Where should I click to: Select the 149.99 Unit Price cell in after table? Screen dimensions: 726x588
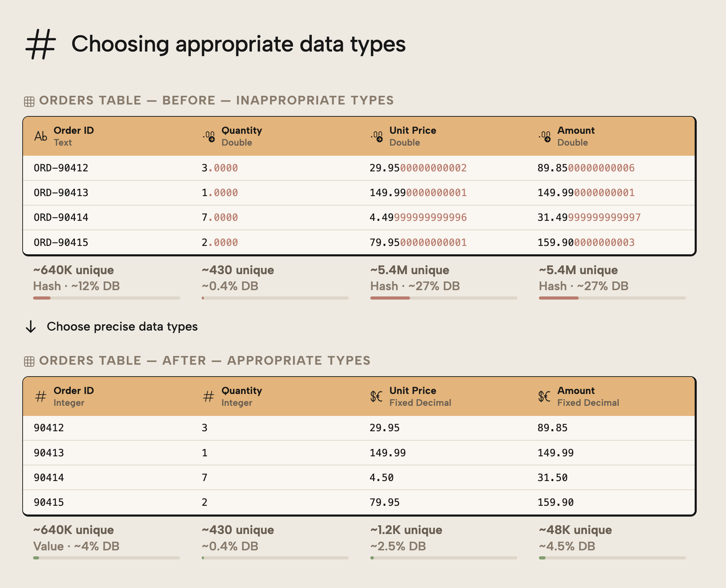coord(387,452)
